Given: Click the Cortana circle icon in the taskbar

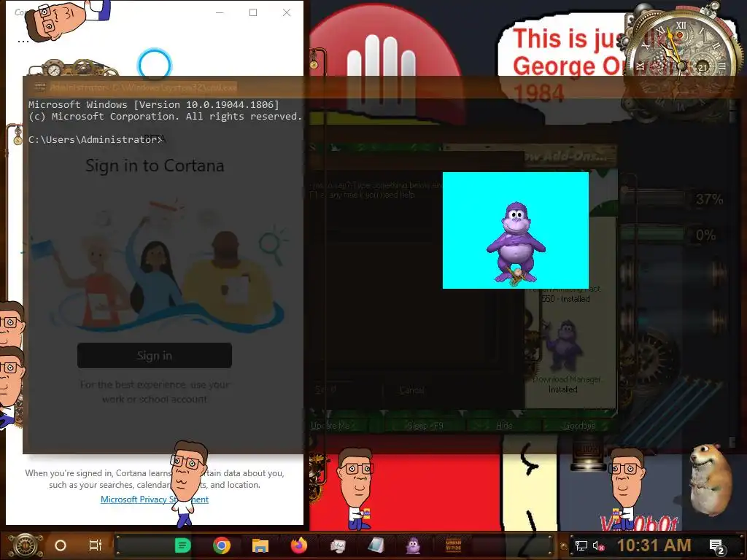Looking at the screenshot, I should 61,545.
